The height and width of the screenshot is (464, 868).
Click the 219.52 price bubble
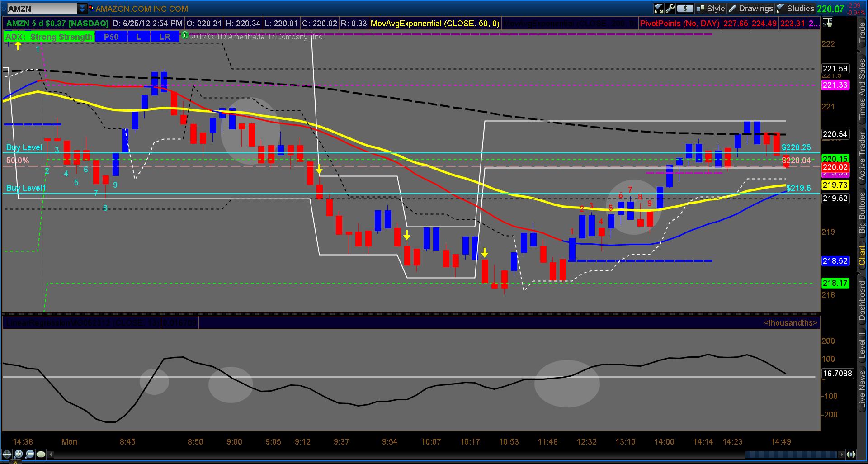pyautogui.click(x=835, y=199)
